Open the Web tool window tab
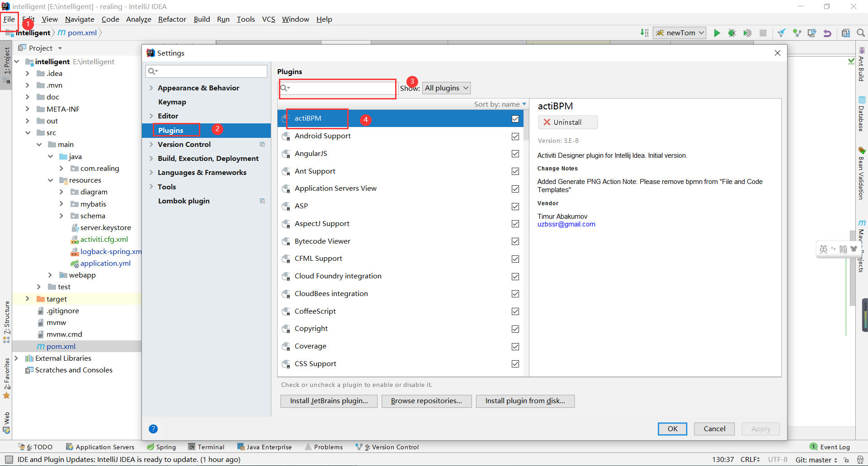868x466 pixels. (6, 423)
